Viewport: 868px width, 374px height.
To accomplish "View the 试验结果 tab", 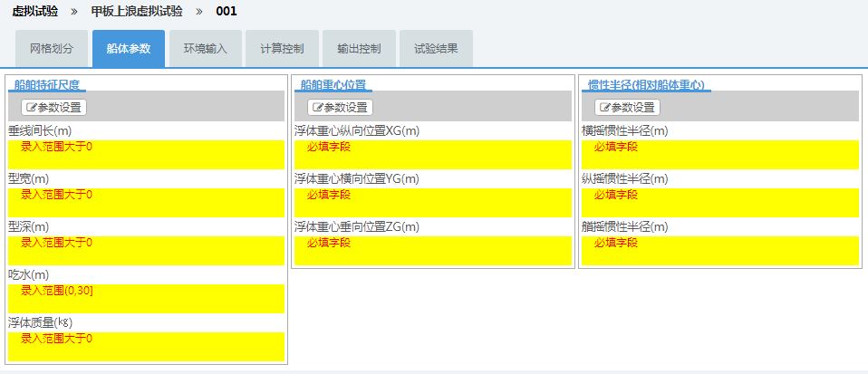I will click(x=436, y=49).
